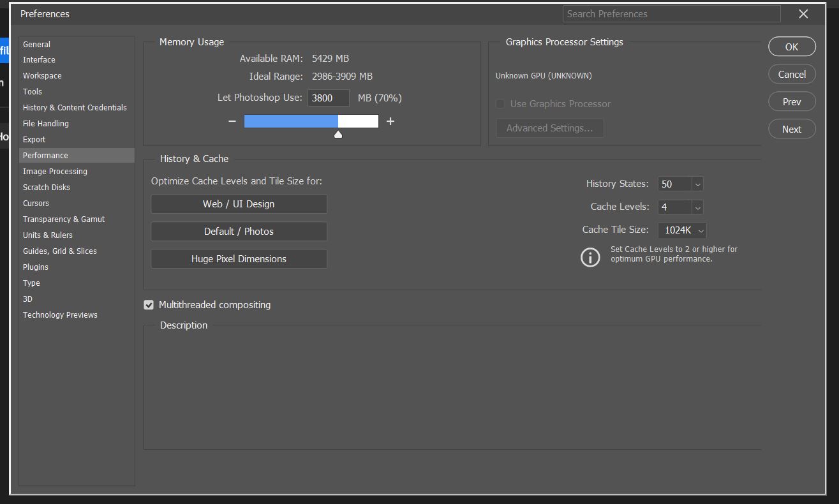Apply Default / Photos cache preset
The image size is (839, 504).
239,232
